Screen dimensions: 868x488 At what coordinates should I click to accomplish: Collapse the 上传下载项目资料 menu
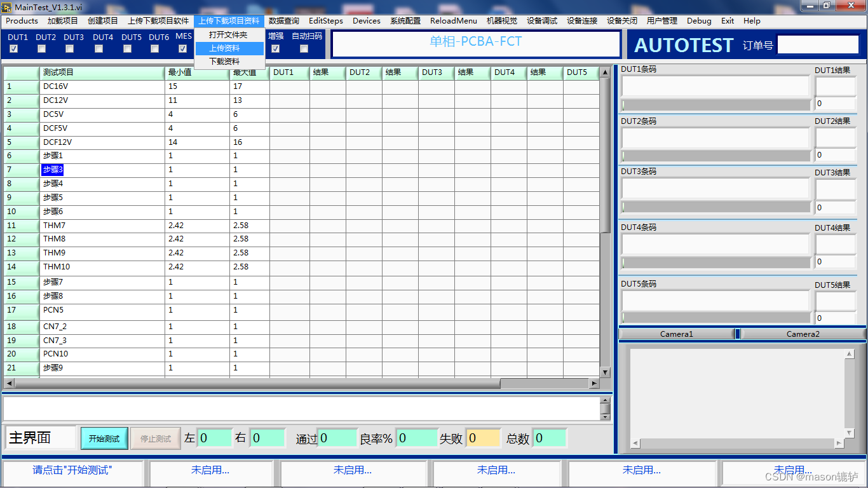pos(229,21)
